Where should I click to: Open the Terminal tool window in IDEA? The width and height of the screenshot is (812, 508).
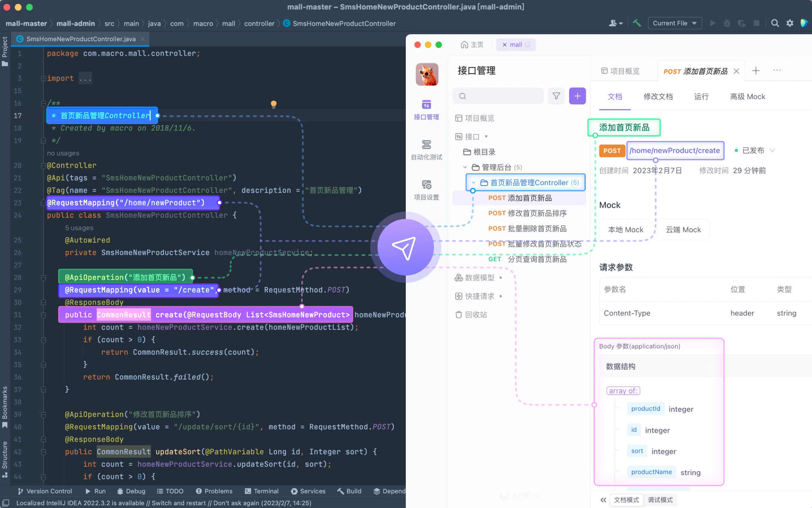coord(262,491)
